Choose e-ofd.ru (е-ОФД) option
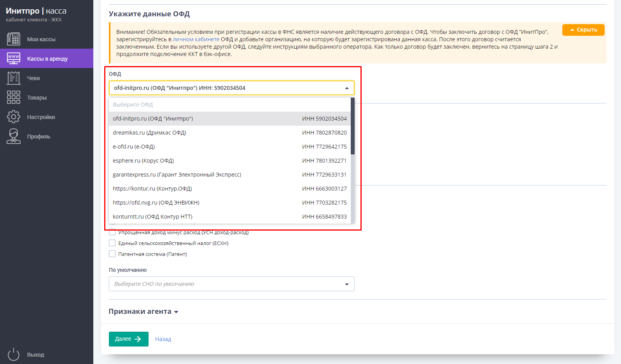The image size is (621, 364). tap(230, 147)
